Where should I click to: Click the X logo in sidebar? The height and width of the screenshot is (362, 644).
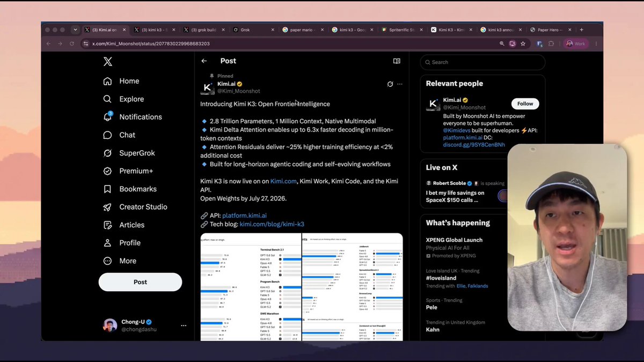(108, 62)
